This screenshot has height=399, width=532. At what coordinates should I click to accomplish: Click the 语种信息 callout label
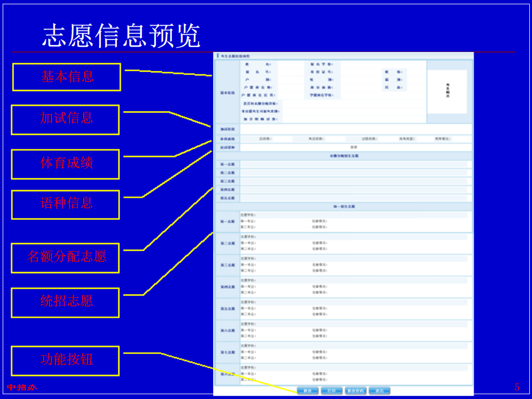tap(66, 204)
